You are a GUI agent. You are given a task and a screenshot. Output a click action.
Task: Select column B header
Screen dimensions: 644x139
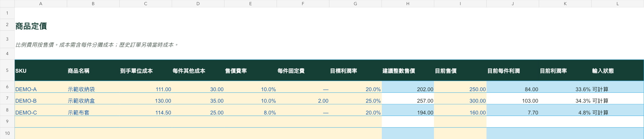93,4
